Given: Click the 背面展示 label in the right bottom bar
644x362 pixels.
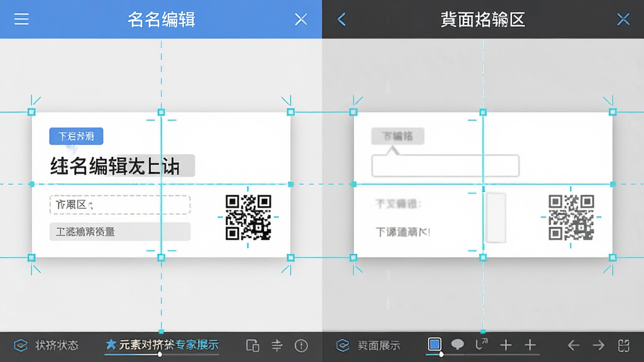Looking at the screenshot, I should pyautogui.click(x=379, y=346).
